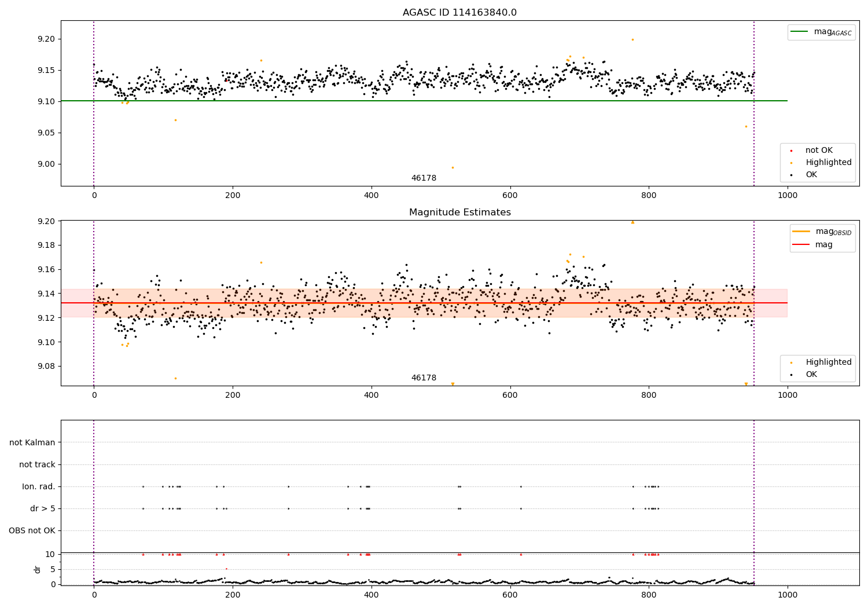Click the 9.20 y-axis tick of the top plot
The width and height of the screenshot is (868, 608).
tap(46, 39)
